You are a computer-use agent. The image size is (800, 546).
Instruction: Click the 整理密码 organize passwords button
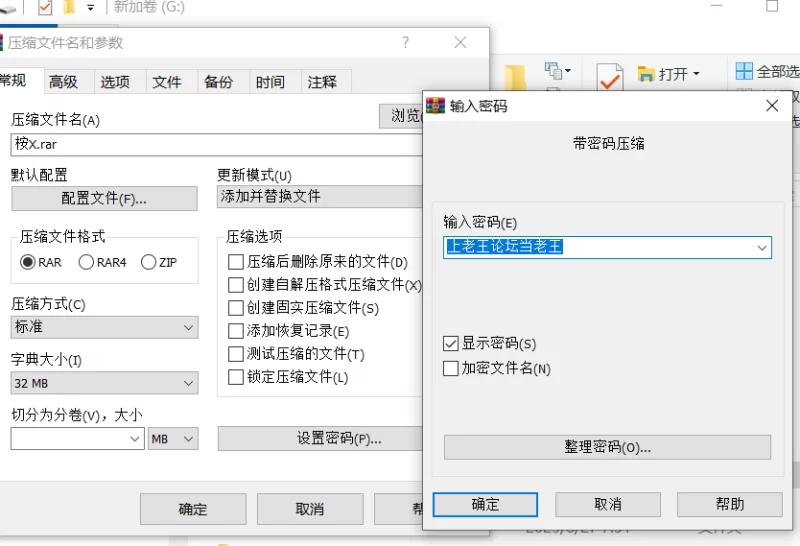click(607, 447)
